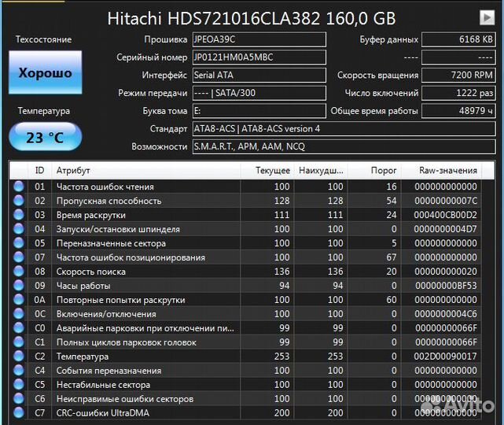Click the 7200 RPM rotation speed field
Screen dimensions: 504x425
click(x=458, y=75)
